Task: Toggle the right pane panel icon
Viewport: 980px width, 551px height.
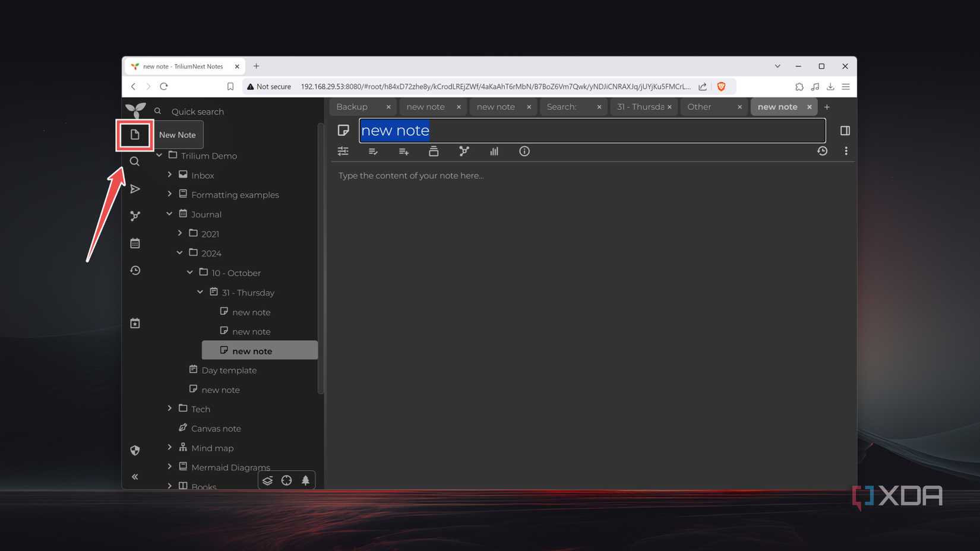Action: pos(845,131)
